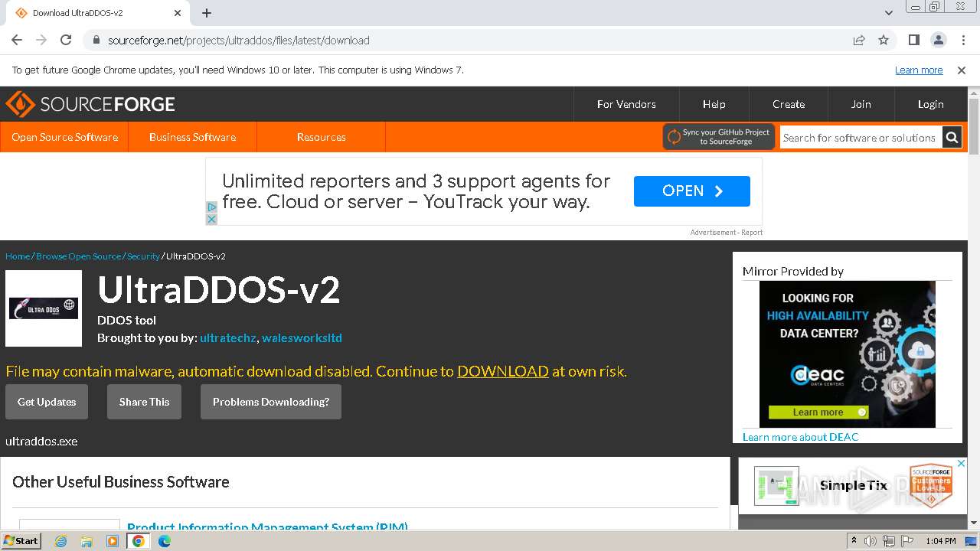
Task: Show hidden tray icons arrow
Action: click(x=854, y=541)
